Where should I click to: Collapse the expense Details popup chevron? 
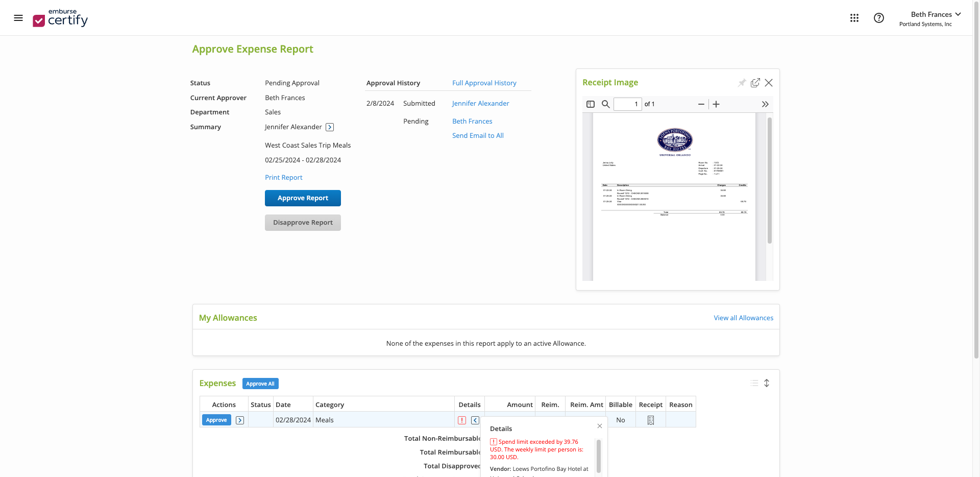click(x=475, y=420)
